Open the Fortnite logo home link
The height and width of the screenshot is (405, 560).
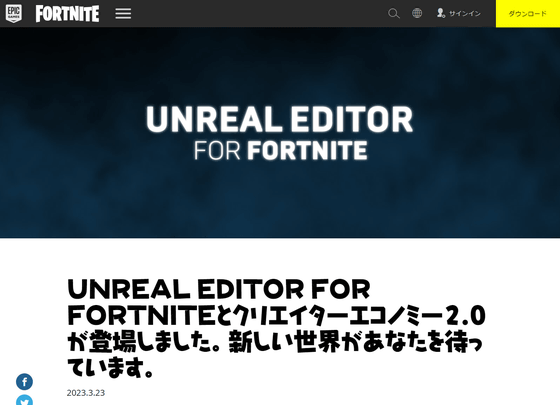[x=67, y=14]
